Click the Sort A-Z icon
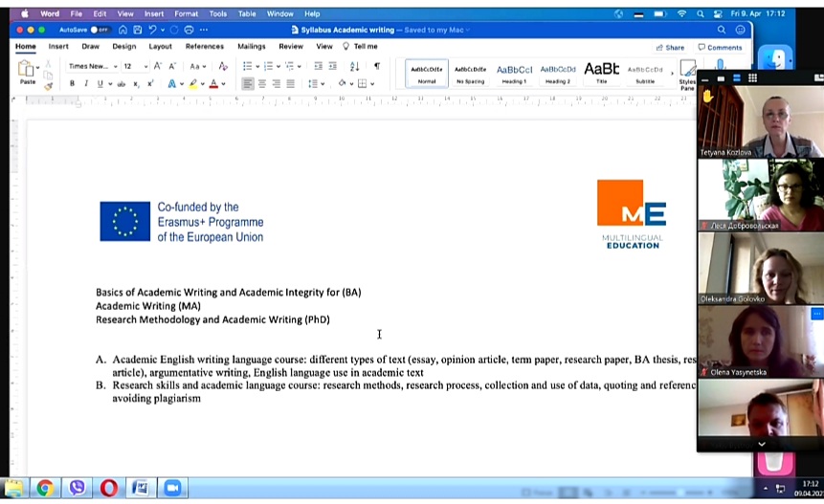824x504 pixels. point(354,66)
